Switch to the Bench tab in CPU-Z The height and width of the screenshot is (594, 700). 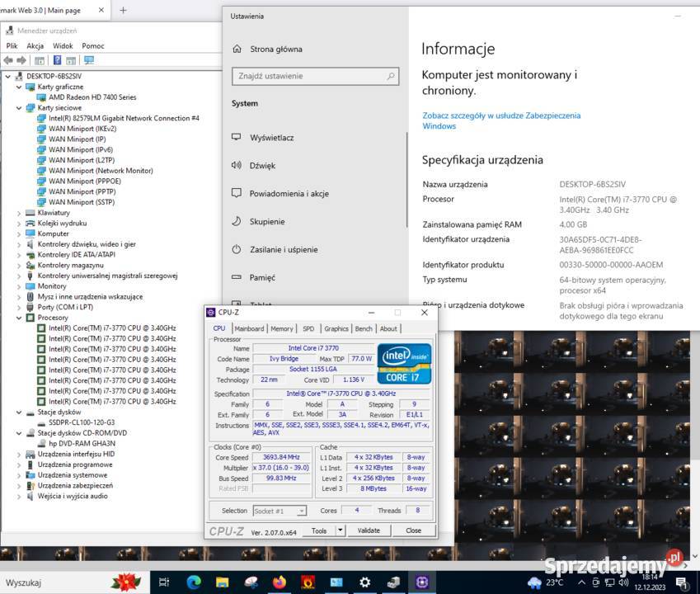(364, 328)
